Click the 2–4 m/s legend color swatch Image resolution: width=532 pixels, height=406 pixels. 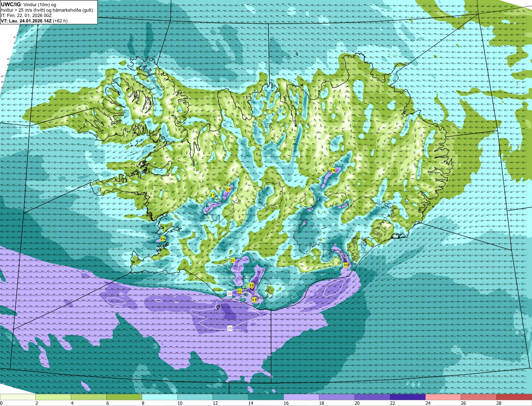[53, 397]
